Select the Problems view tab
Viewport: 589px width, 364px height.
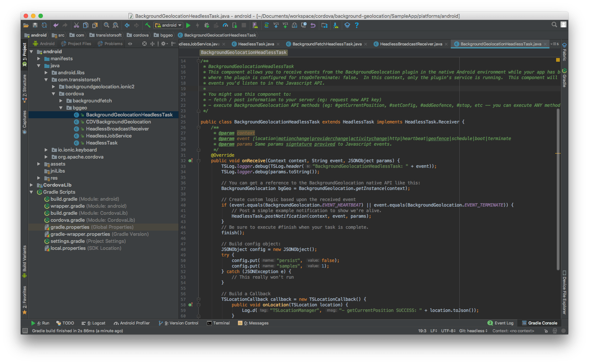(110, 44)
